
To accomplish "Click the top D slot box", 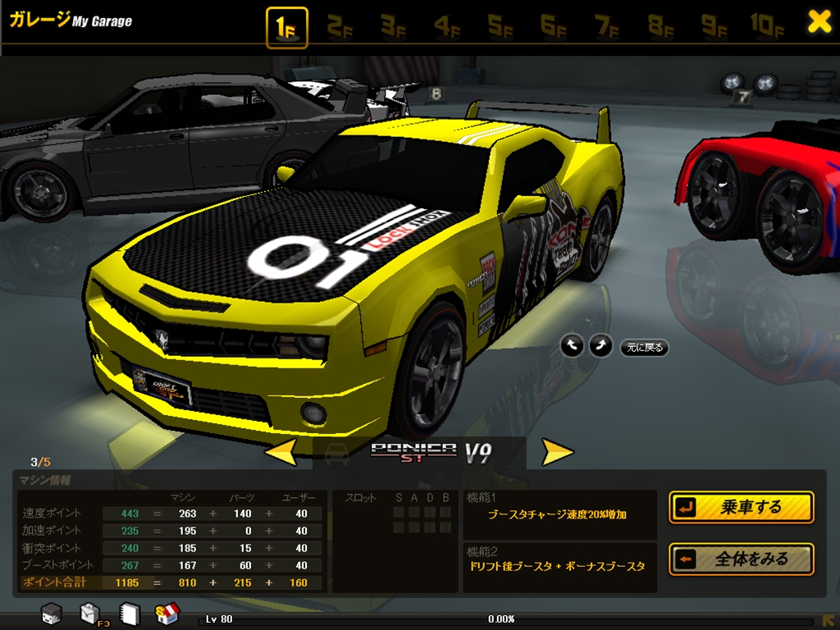I will point(430,512).
